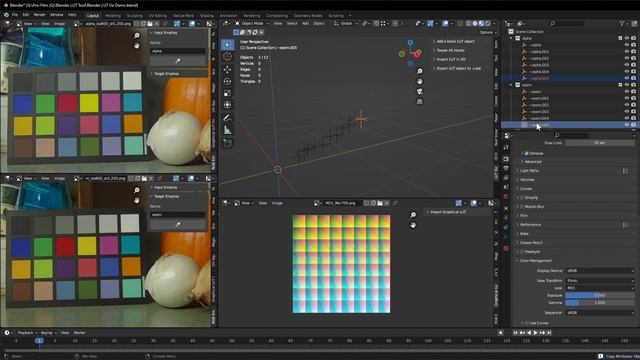Toggle viewport overlays button in 3D header
This screenshot has width=640, height=360.
pyautogui.click(x=445, y=24)
